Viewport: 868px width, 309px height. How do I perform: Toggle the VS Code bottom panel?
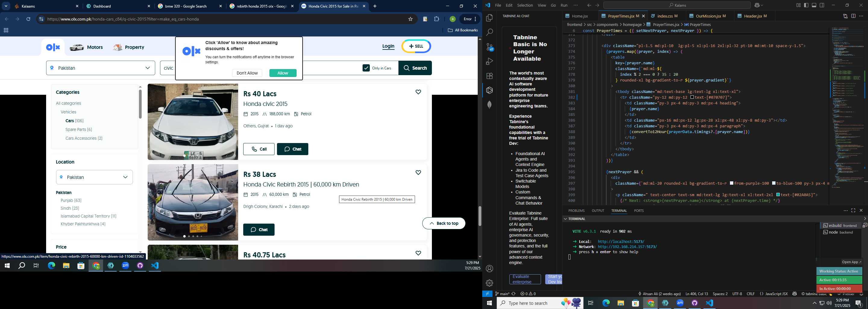814,5
